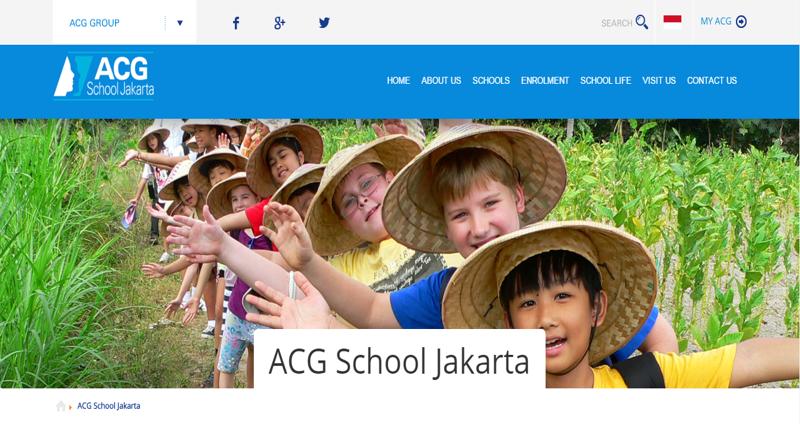
Task: Open the Google Plus icon link
Action: 280,23
